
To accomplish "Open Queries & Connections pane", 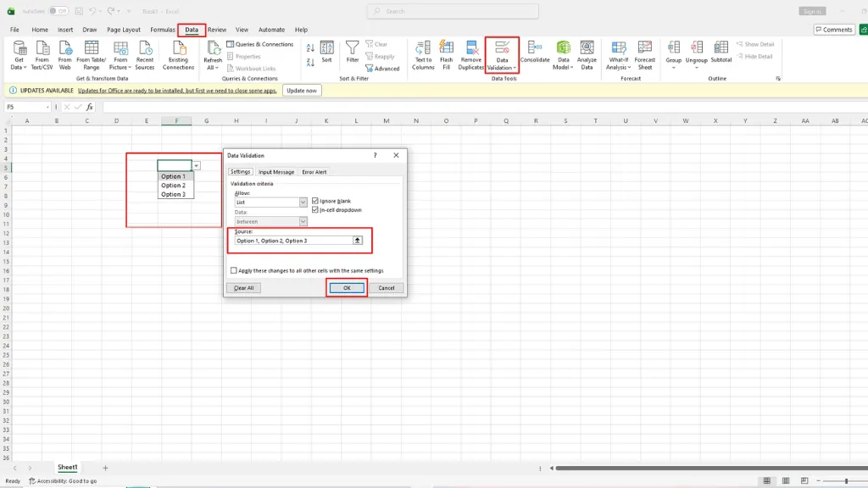I will [x=260, y=44].
